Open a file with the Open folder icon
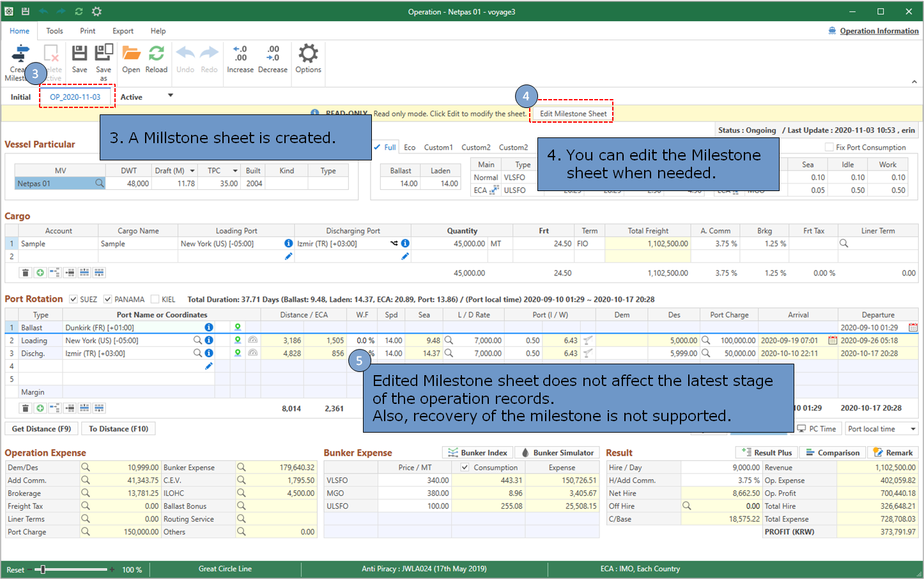 [131, 59]
